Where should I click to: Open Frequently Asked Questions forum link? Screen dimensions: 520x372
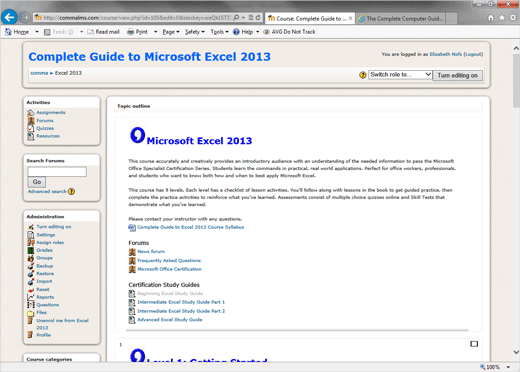[169, 260]
